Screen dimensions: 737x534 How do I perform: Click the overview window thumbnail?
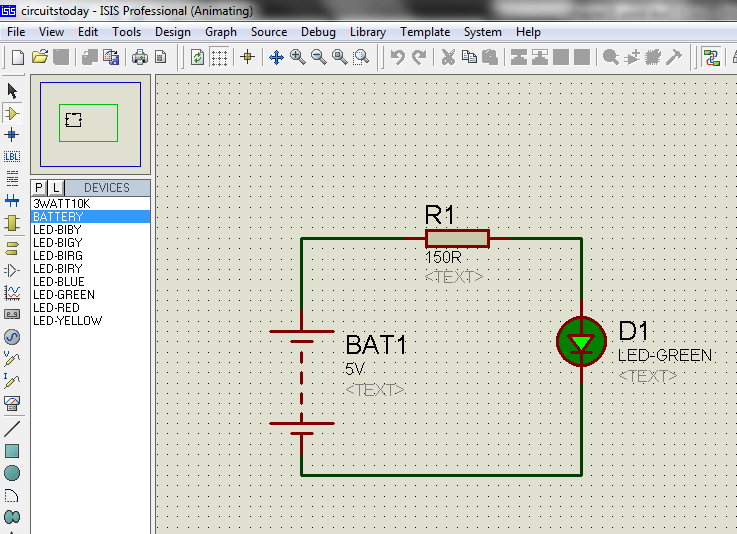90,124
